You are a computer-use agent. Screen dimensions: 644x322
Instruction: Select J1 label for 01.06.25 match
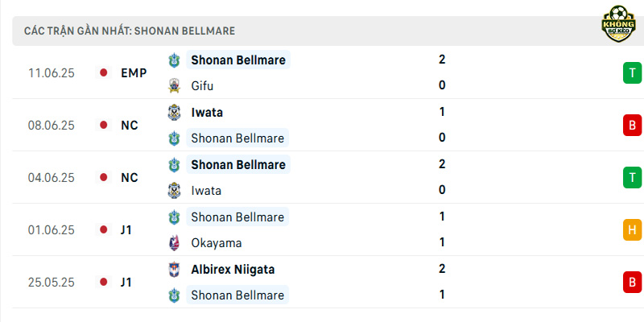(126, 230)
